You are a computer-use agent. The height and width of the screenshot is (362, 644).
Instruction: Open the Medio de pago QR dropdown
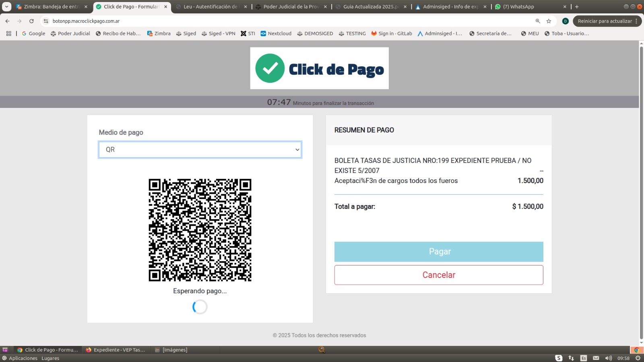pyautogui.click(x=200, y=150)
